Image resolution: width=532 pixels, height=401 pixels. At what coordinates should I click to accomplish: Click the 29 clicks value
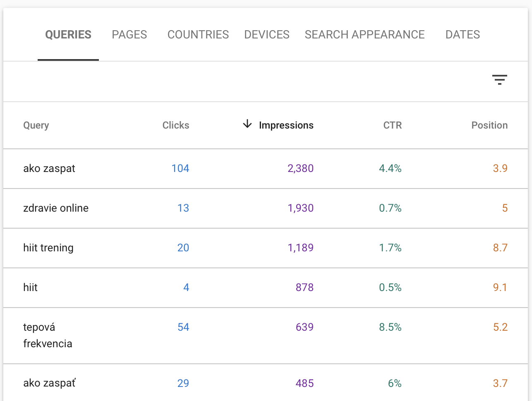coord(183,383)
